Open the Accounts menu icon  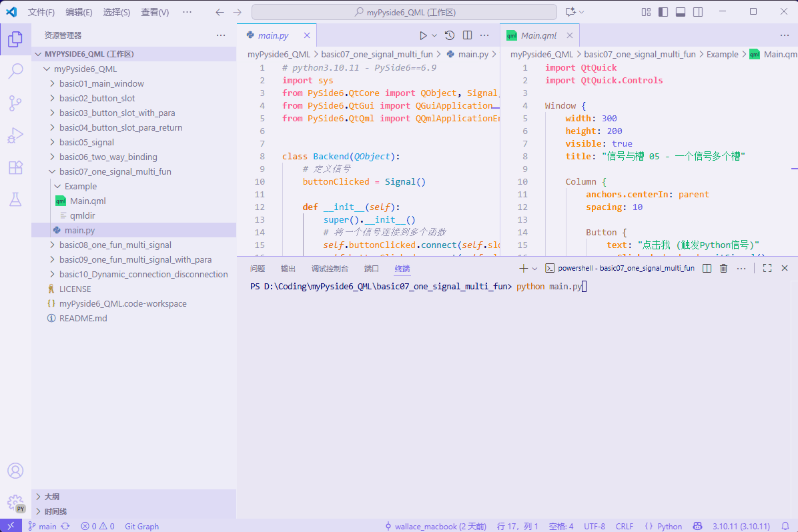tap(15, 471)
